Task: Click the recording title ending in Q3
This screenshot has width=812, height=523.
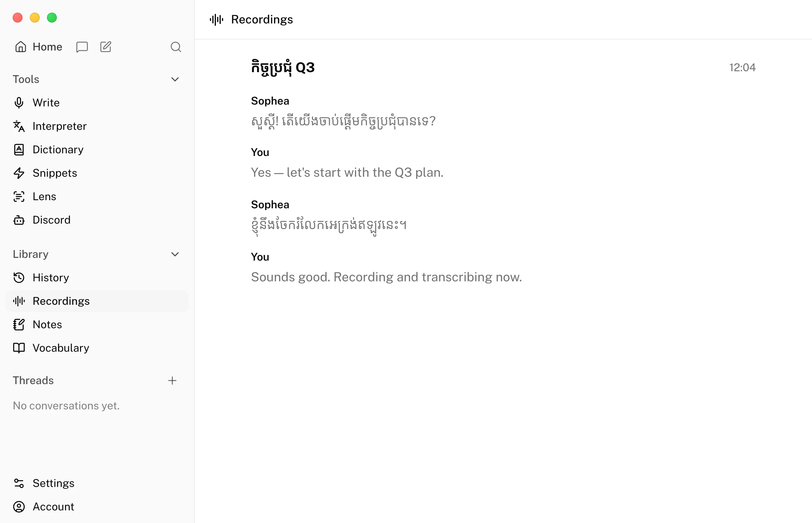Action: pos(283,68)
